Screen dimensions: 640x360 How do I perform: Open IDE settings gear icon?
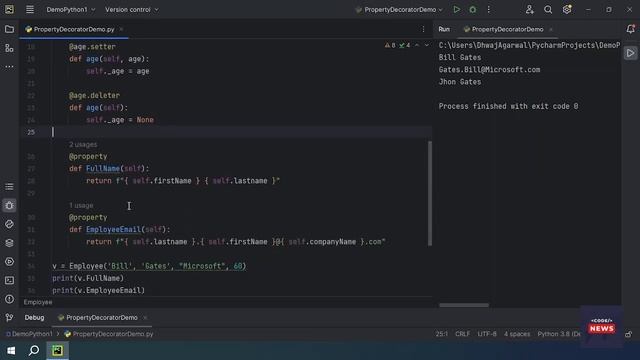pyautogui.click(x=567, y=9)
